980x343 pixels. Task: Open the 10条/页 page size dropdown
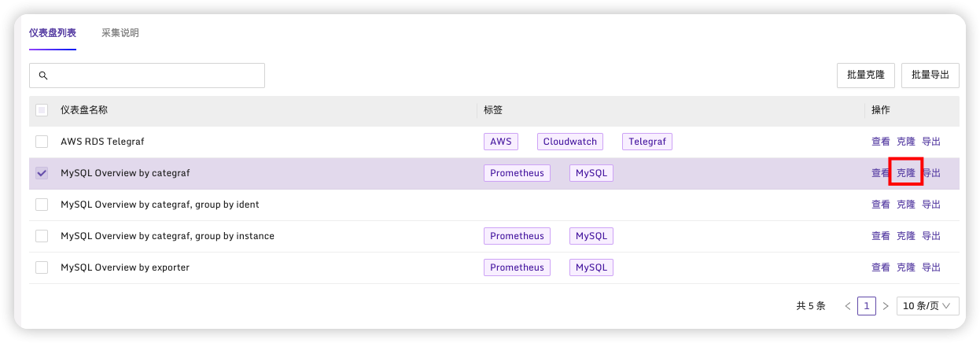pos(927,306)
